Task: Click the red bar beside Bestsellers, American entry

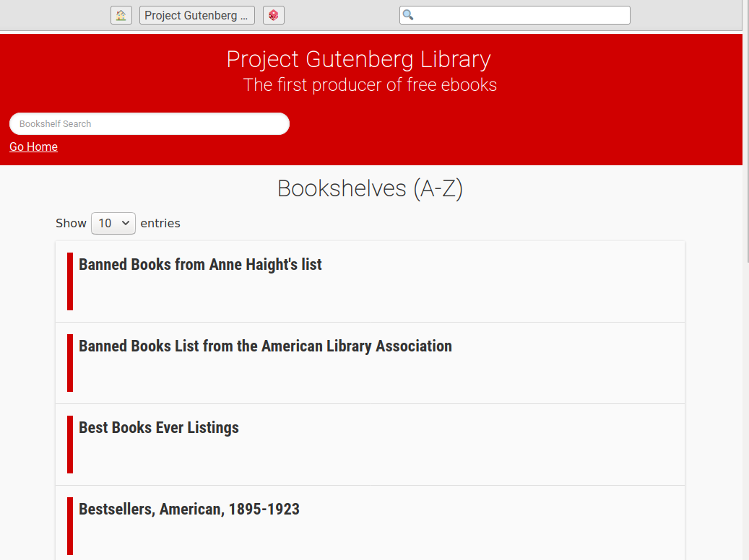Action: [x=70, y=526]
